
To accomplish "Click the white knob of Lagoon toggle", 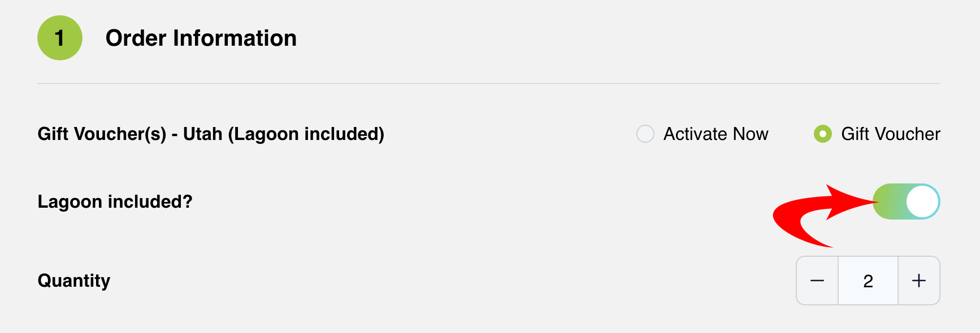I will click(x=922, y=201).
